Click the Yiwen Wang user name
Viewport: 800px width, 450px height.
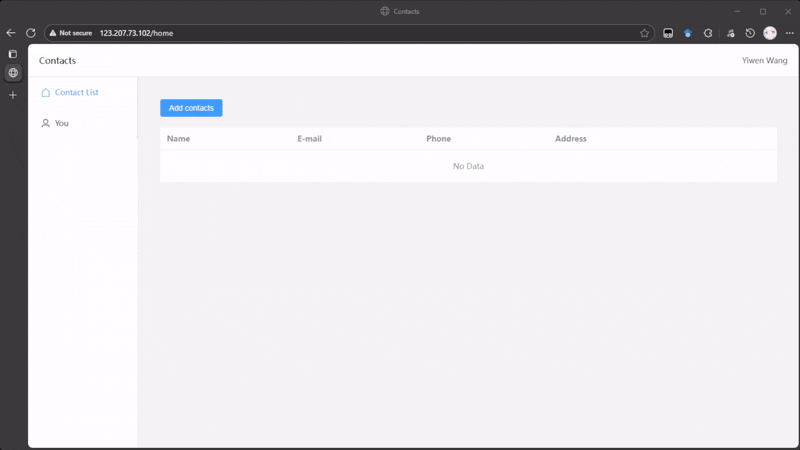pyautogui.click(x=764, y=60)
